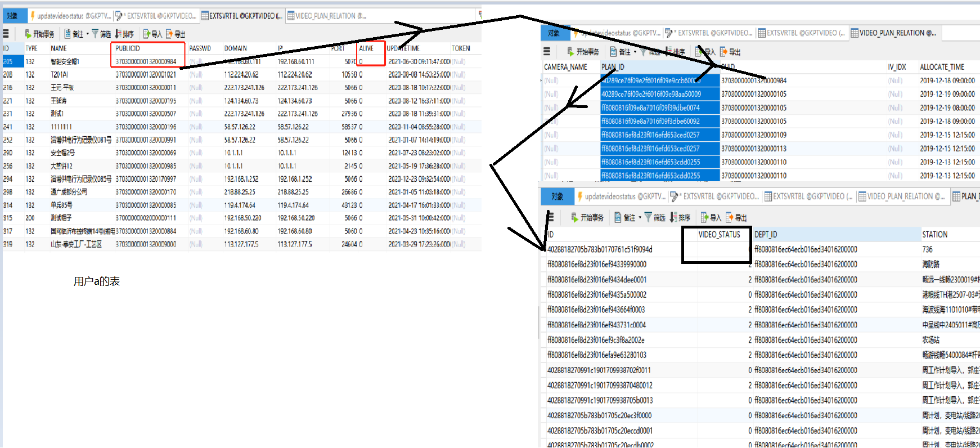This screenshot has height=448, width=980.
Task: Switch to the 对象 tab in the EXTSVRTBL window
Action: tap(12, 16)
